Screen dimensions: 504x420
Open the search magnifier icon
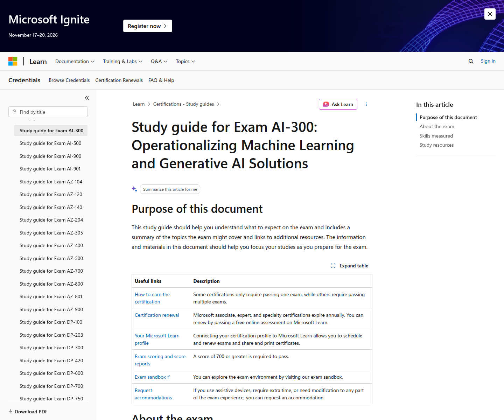coord(471,61)
